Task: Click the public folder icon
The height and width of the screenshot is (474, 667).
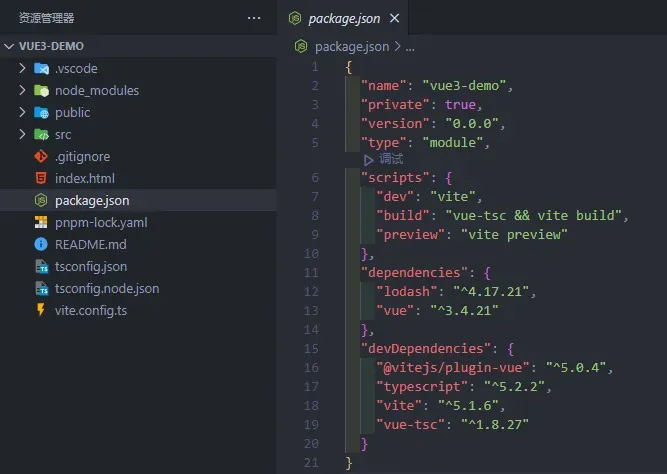Action: click(41, 113)
